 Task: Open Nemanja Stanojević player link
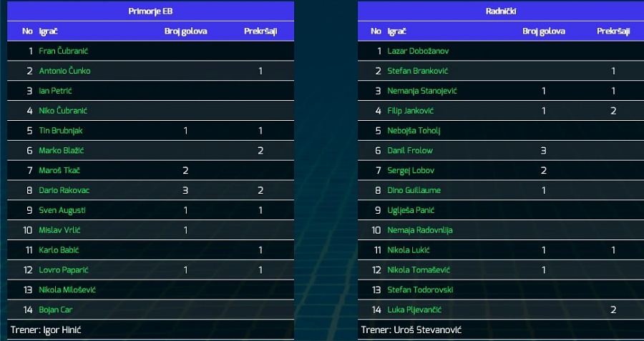pyautogui.click(x=421, y=91)
